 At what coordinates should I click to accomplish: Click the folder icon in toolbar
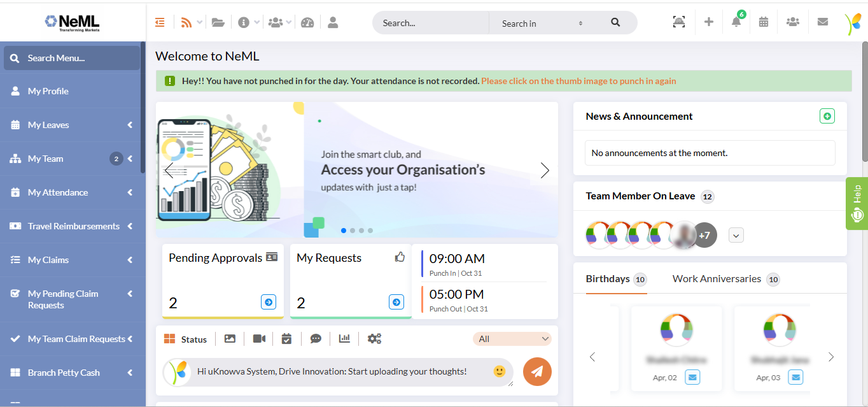(x=218, y=22)
